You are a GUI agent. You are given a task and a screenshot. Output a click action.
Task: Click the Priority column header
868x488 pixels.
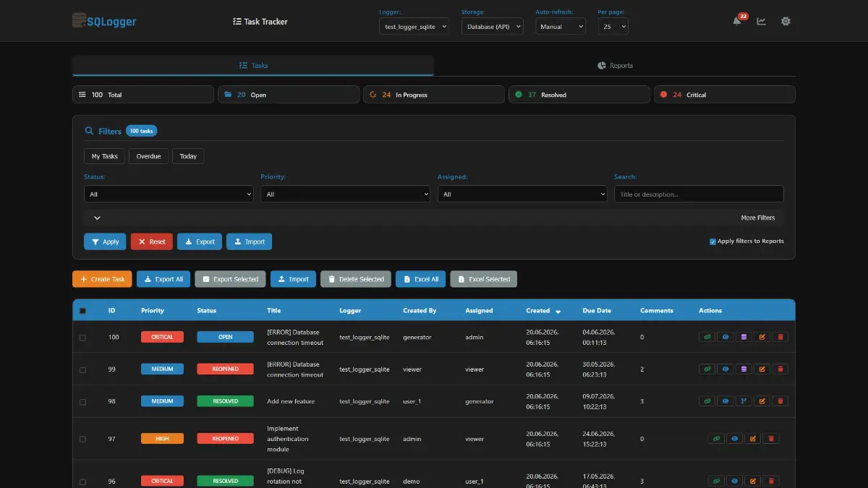tap(153, 311)
